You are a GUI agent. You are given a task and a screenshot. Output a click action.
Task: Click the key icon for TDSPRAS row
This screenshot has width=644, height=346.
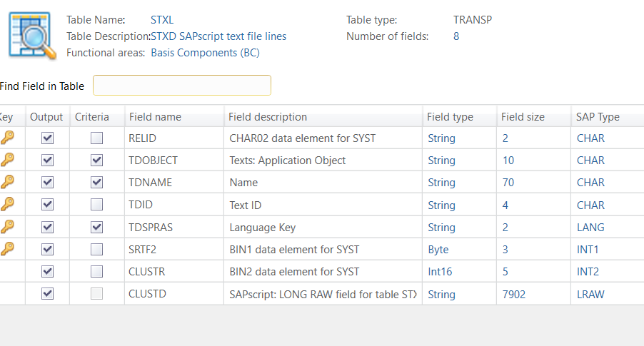click(7, 227)
